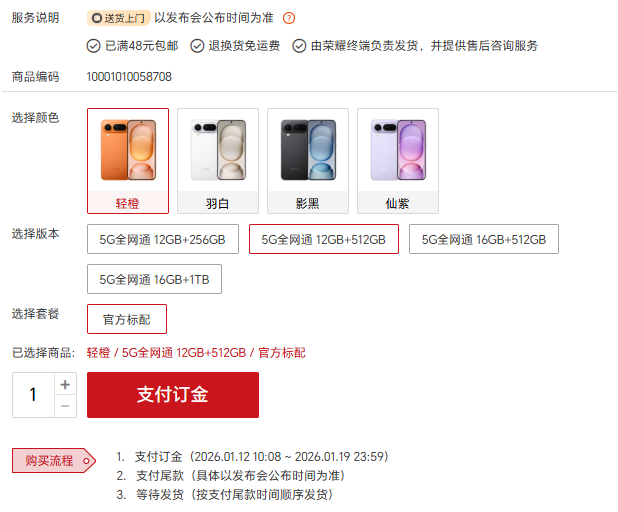Screen dimensions: 618x512
Task: Select the 官方标配 package option
Action: [x=127, y=319]
